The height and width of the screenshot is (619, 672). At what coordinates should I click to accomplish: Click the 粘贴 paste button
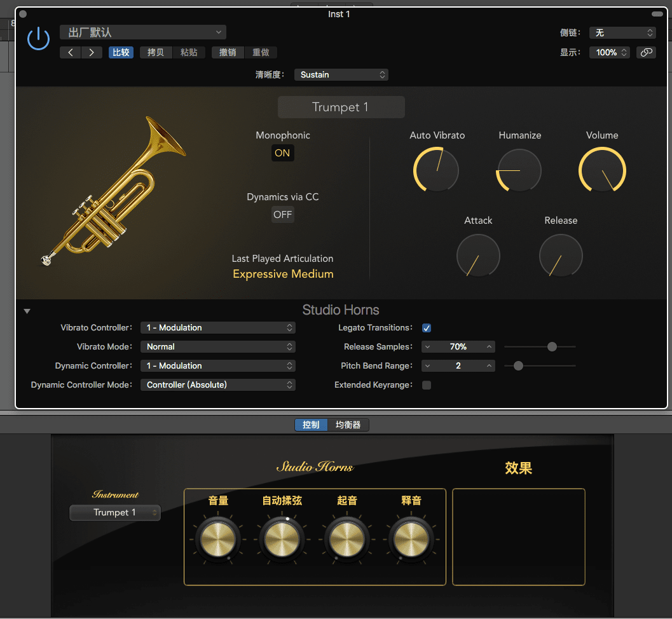189,52
